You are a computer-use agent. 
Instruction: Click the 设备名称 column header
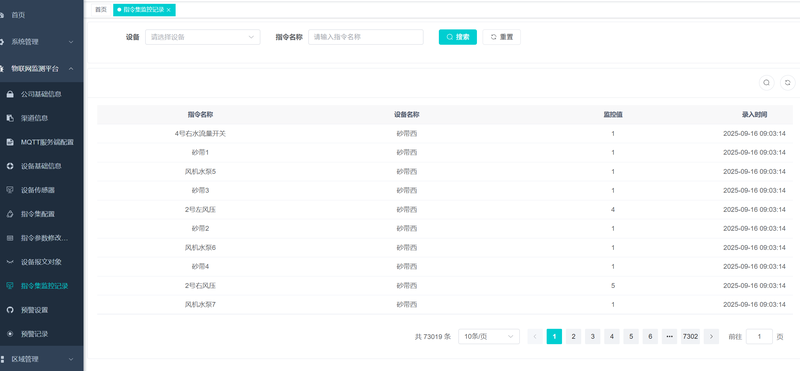point(407,115)
